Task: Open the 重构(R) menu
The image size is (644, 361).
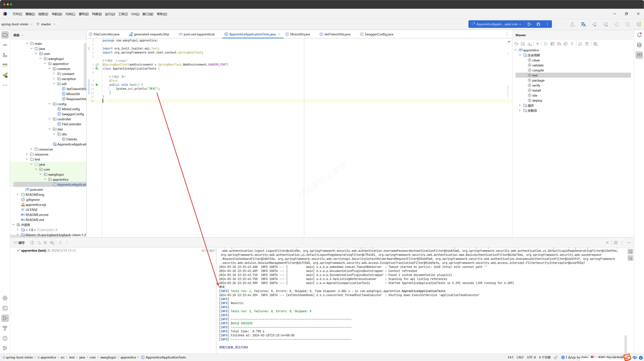Action: pos(83,14)
